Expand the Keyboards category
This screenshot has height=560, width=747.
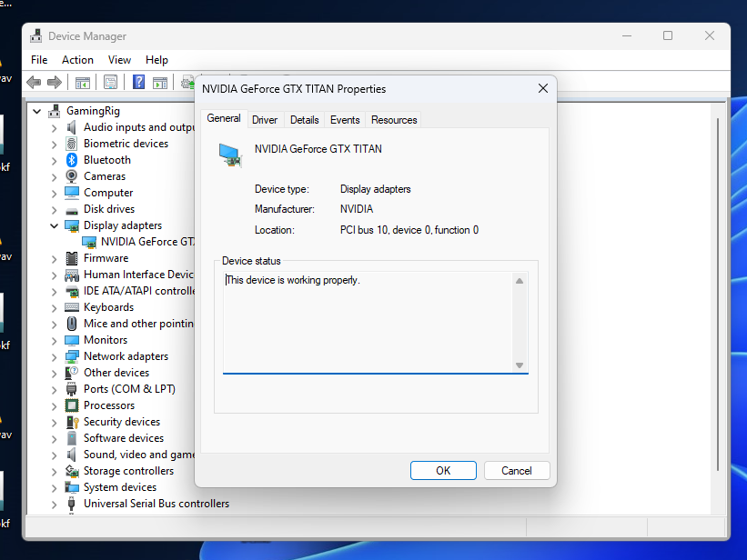(54, 307)
